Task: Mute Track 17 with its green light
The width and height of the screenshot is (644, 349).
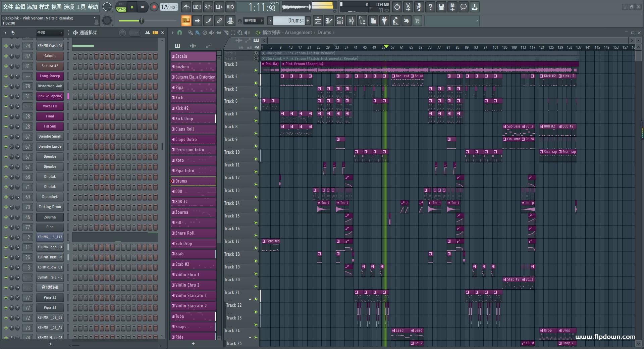Action: (x=256, y=248)
